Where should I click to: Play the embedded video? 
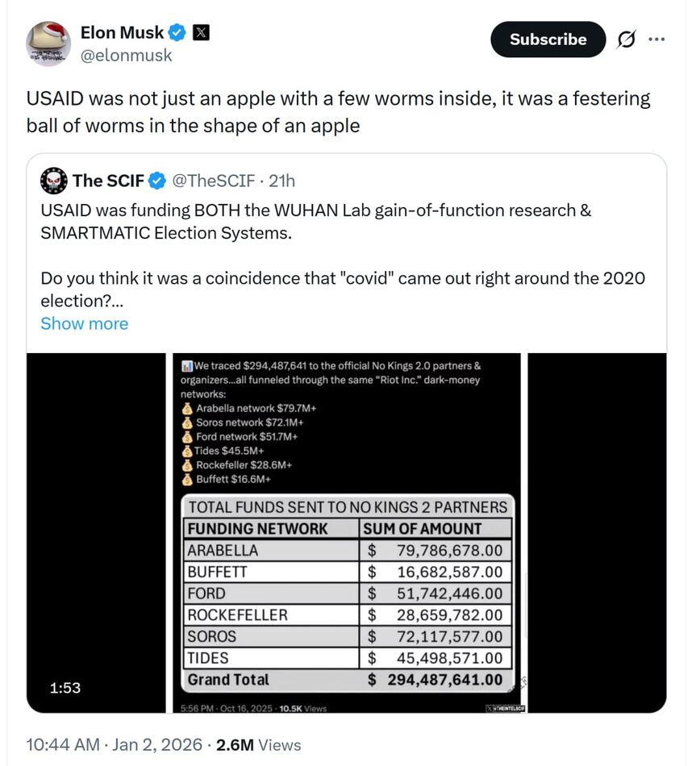click(347, 532)
